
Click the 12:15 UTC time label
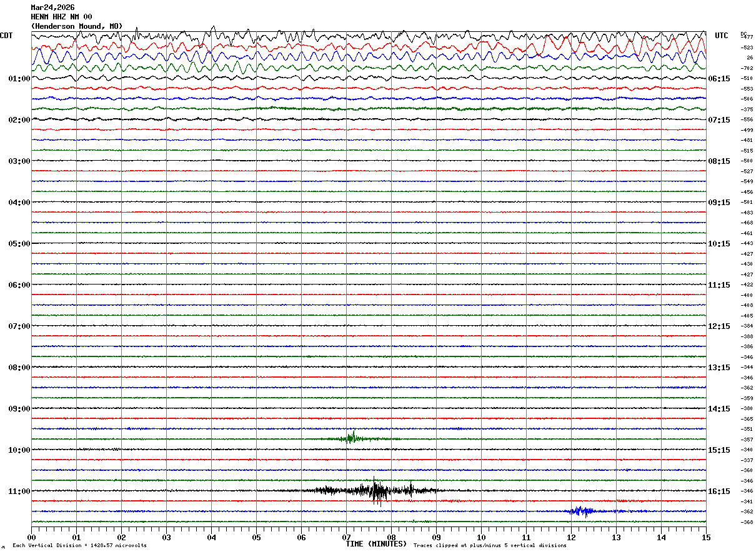click(x=719, y=326)
